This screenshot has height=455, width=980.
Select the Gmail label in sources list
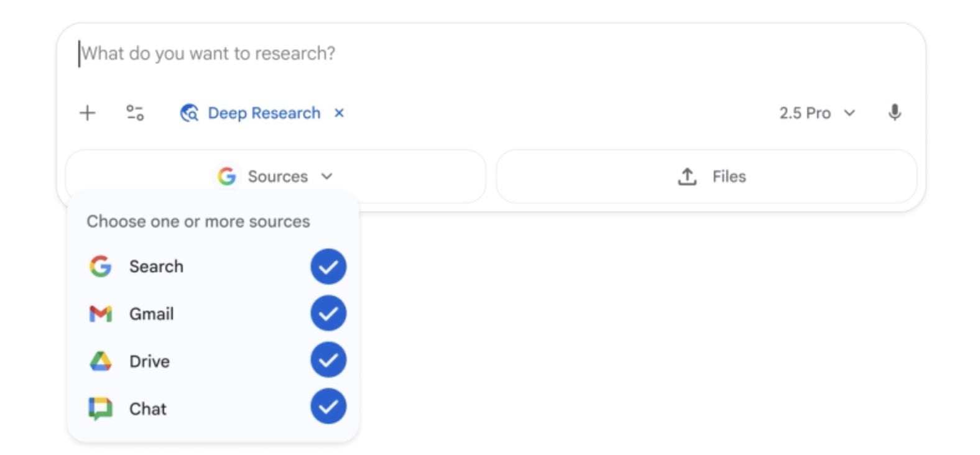pos(152,314)
